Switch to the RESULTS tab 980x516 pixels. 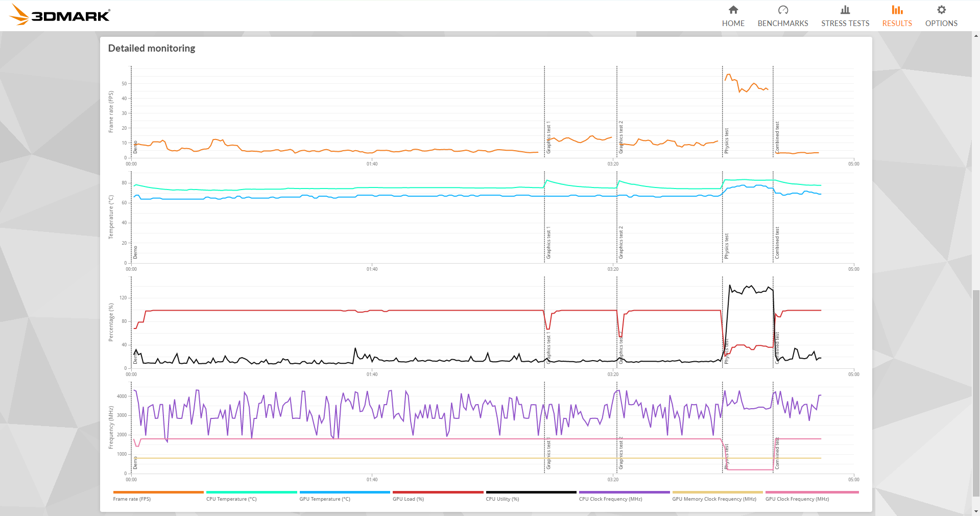[x=897, y=23]
